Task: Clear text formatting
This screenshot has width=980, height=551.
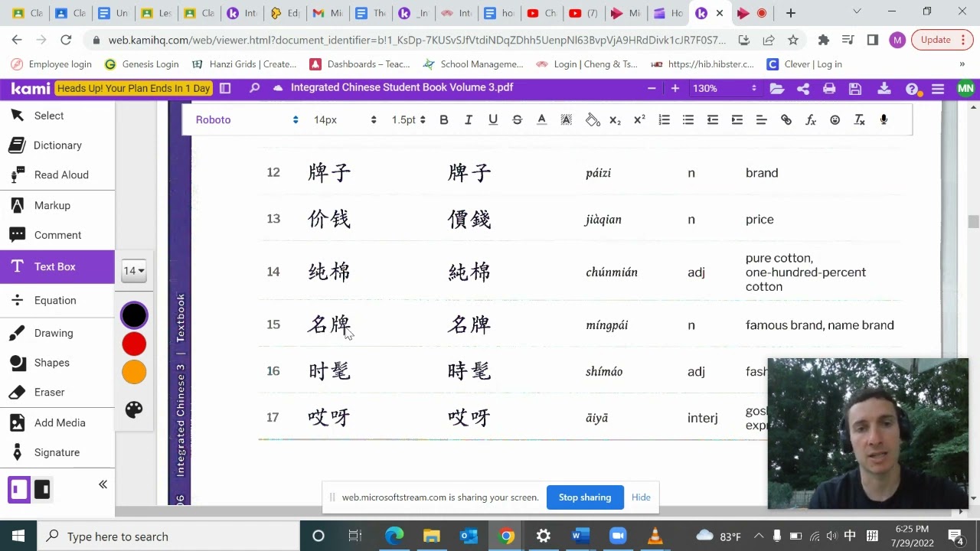Action: pos(860,120)
